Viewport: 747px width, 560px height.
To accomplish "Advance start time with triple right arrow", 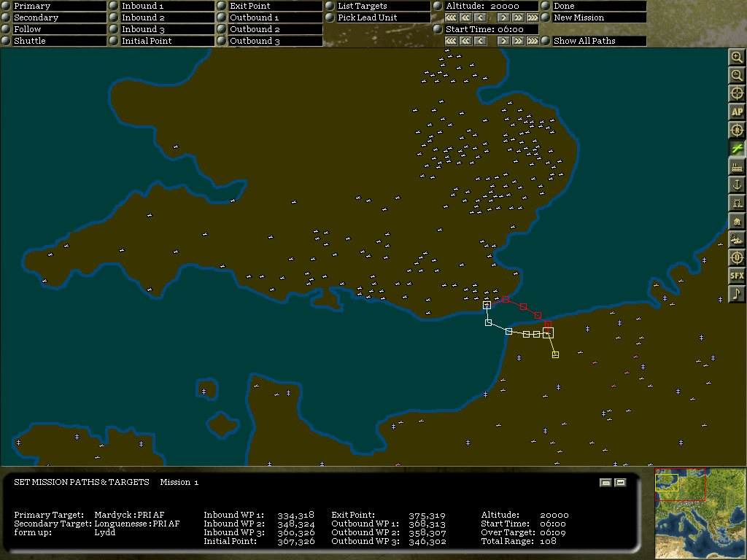I will pyautogui.click(x=533, y=41).
